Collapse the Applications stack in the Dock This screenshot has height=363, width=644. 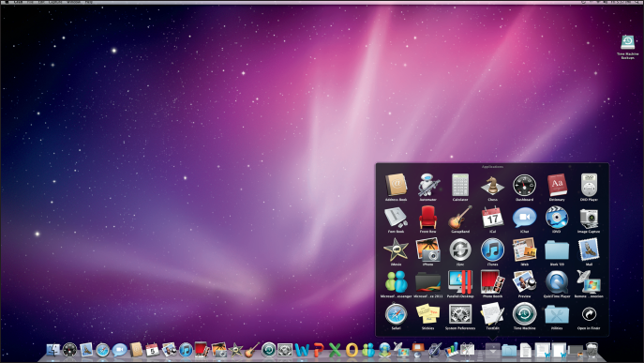click(492, 350)
